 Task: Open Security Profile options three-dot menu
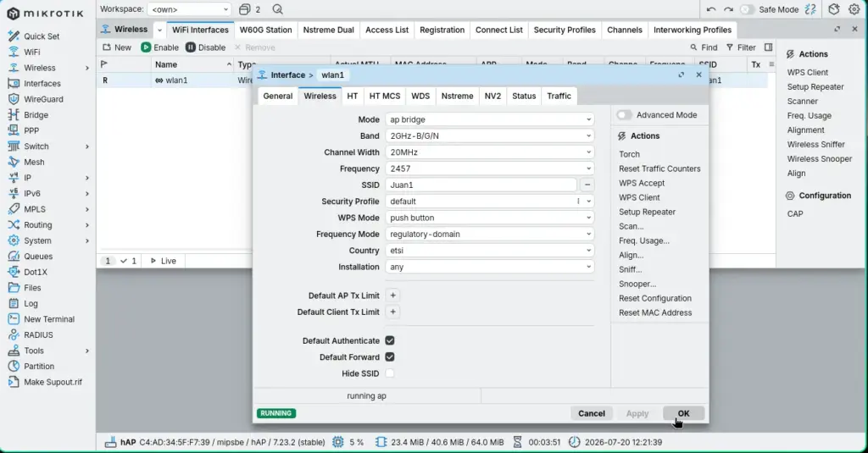pyautogui.click(x=578, y=202)
